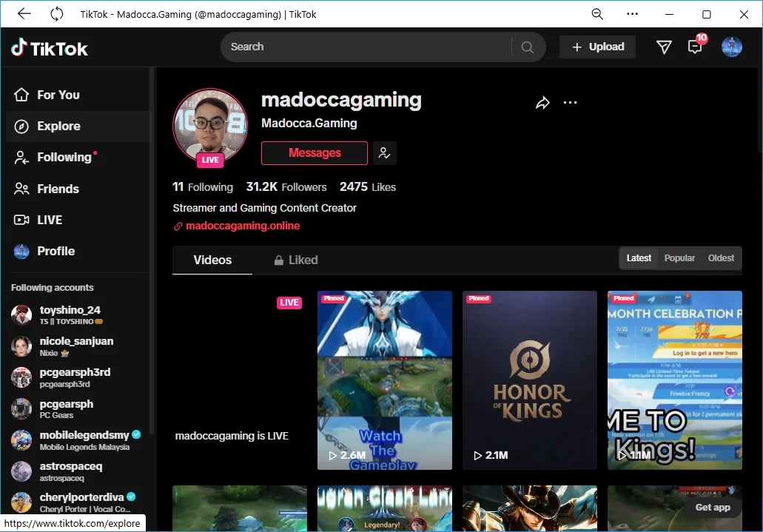763x532 pixels.
Task: Open the LIVE section in the sidebar
Action: [78, 220]
